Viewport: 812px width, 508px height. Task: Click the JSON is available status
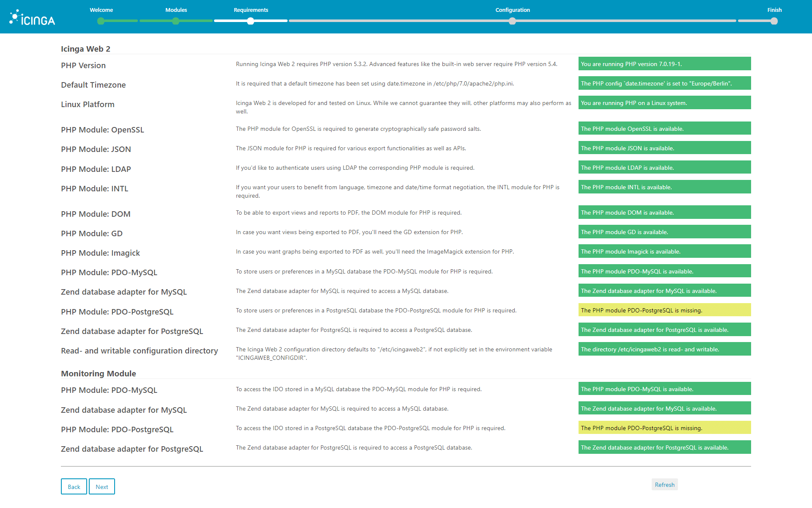tap(664, 148)
